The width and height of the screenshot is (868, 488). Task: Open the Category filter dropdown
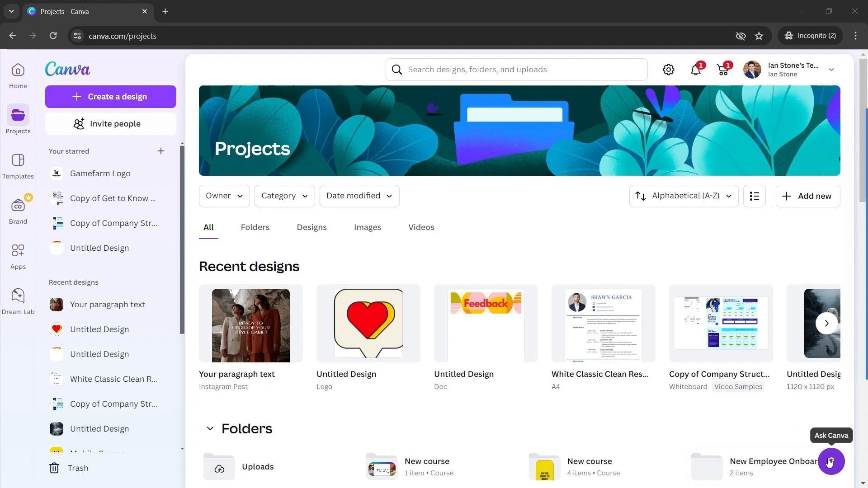[285, 196]
